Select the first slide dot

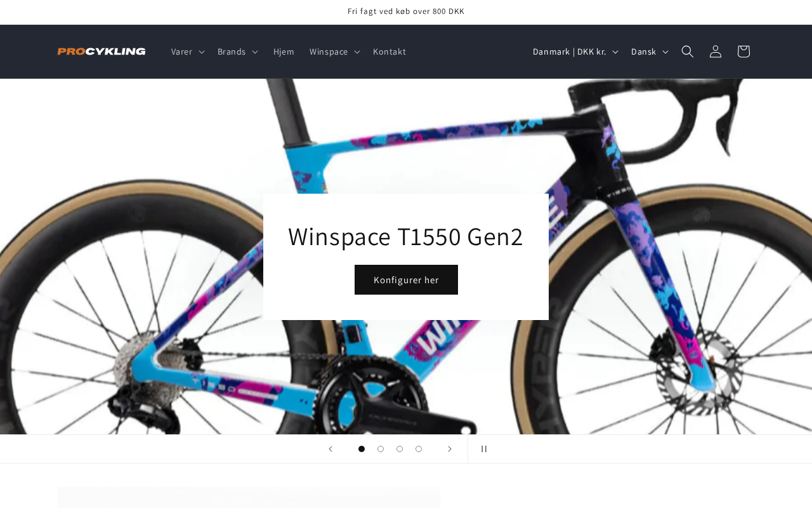[362, 449]
